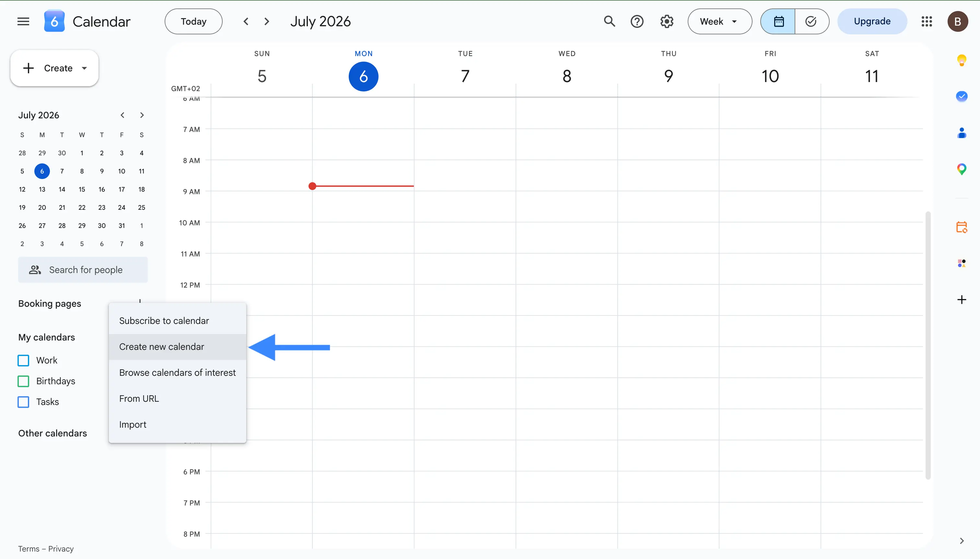Open the colorful shapes add-on icon
980x559 pixels.
click(x=962, y=263)
